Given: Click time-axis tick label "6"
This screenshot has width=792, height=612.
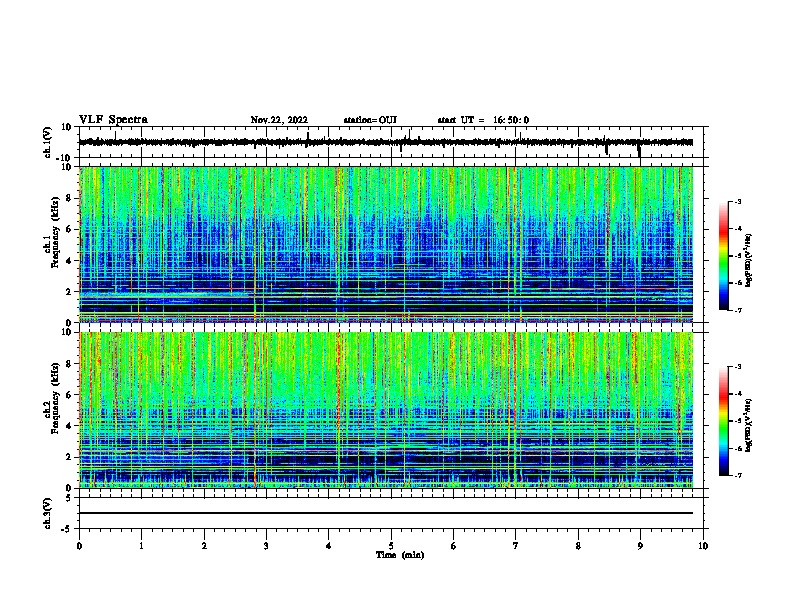Looking at the screenshot, I should click(x=454, y=546).
